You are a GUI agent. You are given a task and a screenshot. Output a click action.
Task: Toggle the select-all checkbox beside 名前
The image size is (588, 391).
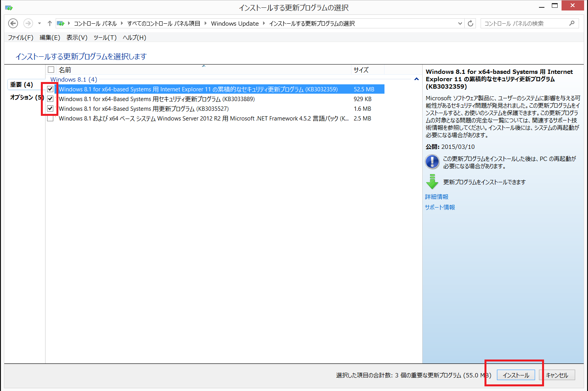[x=51, y=70]
